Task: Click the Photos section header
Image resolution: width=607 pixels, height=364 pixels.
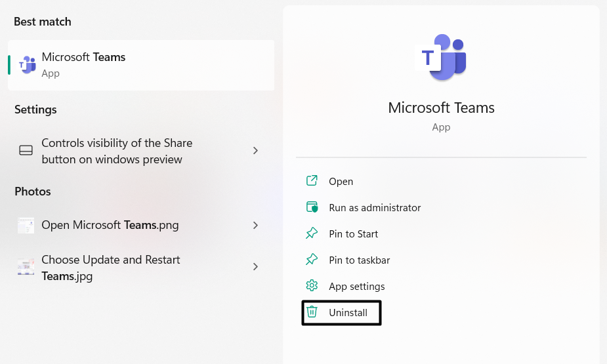Action: click(33, 192)
